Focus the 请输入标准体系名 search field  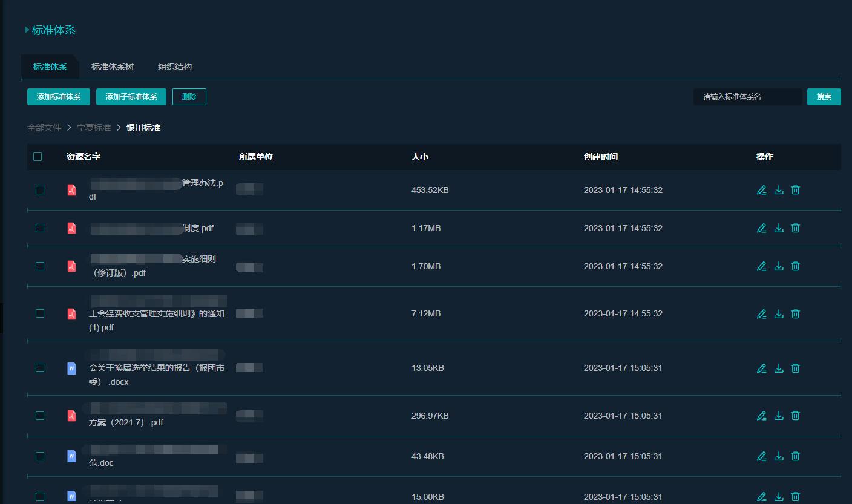(x=748, y=97)
